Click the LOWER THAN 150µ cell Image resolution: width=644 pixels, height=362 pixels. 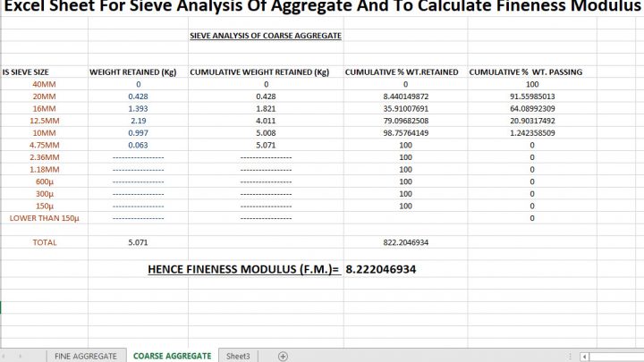pos(45,218)
